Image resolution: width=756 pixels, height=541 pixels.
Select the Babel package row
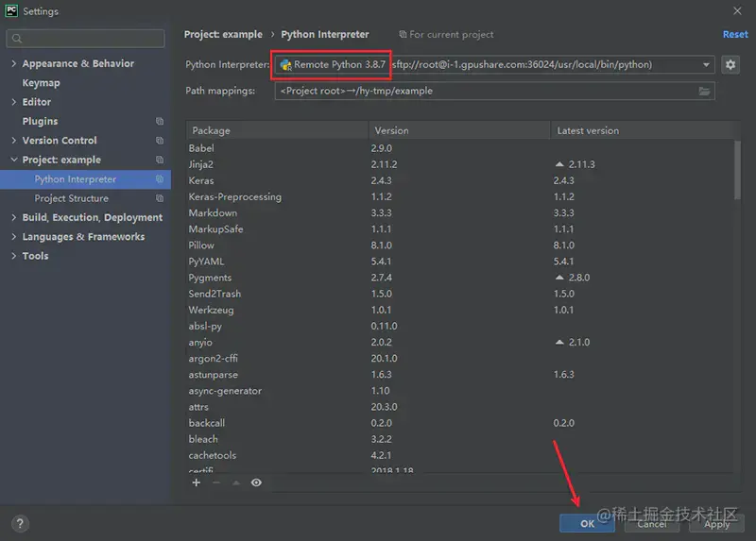[460, 148]
